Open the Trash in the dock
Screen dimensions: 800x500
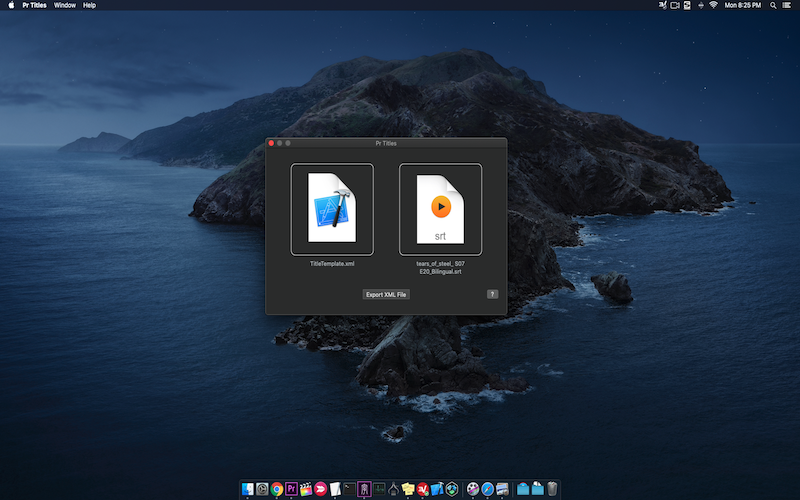552,489
